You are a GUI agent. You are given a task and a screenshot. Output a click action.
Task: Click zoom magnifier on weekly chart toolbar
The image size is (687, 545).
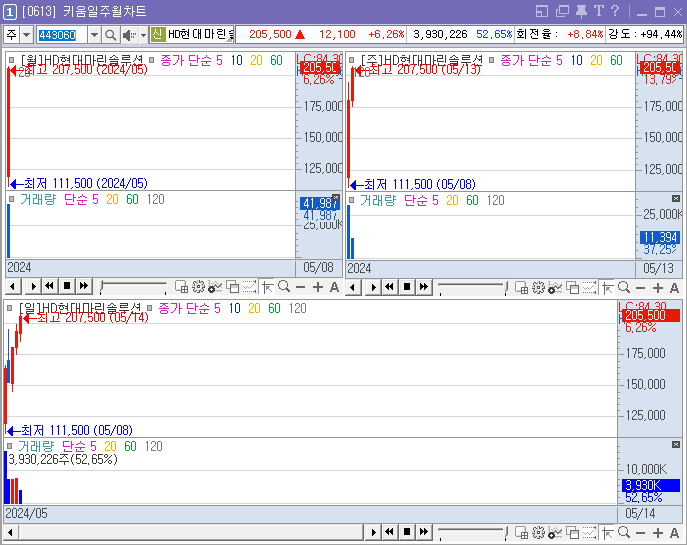[x=624, y=287]
